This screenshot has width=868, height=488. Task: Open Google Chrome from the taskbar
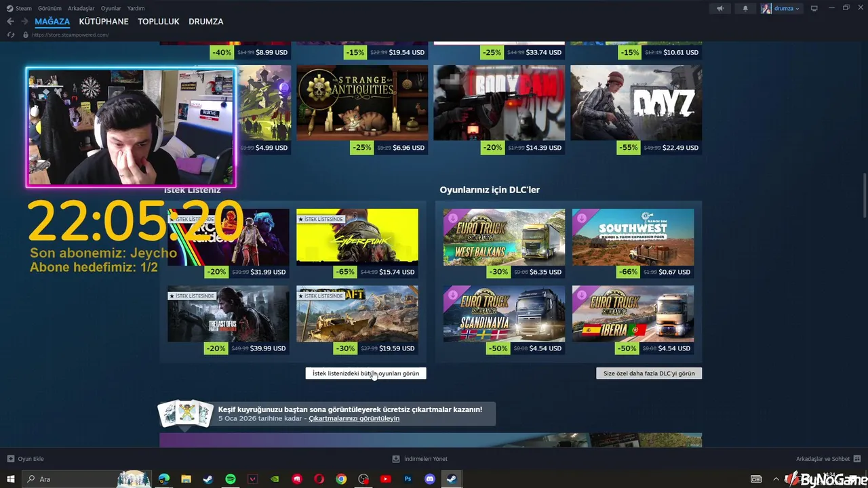click(341, 479)
